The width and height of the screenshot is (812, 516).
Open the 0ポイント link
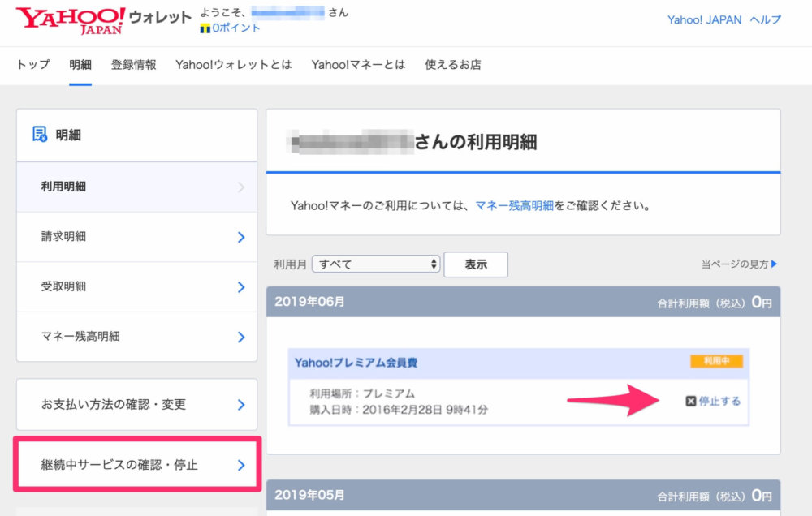[x=235, y=28]
